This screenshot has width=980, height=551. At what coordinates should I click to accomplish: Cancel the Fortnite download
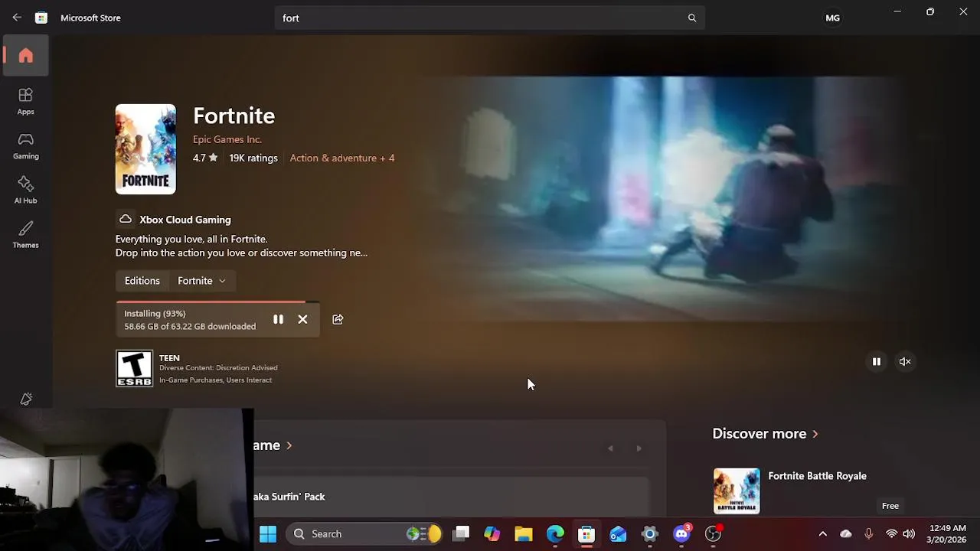pyautogui.click(x=302, y=319)
